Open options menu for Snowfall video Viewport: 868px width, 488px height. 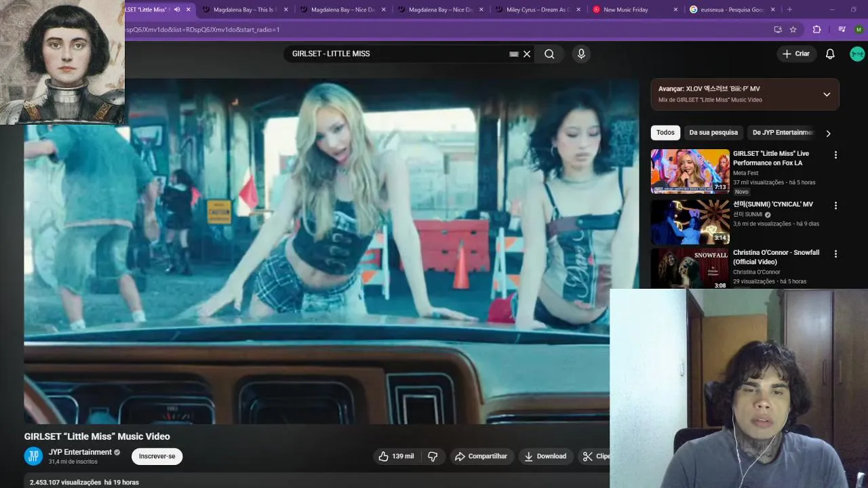point(835,253)
